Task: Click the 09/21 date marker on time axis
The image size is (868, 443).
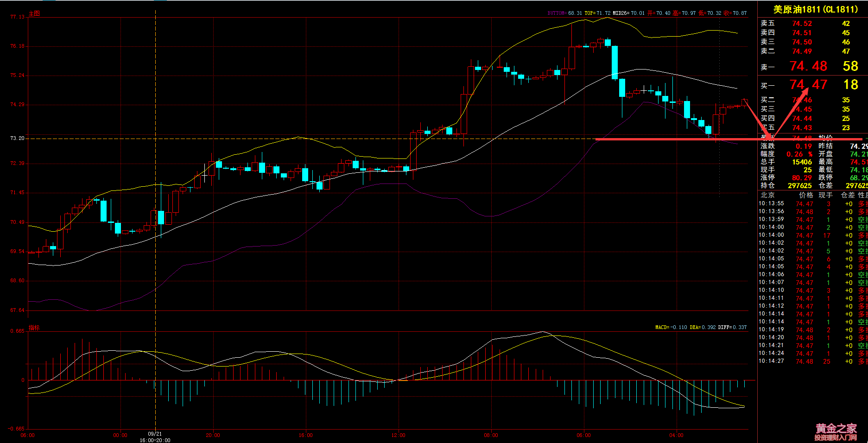Action: point(155,434)
